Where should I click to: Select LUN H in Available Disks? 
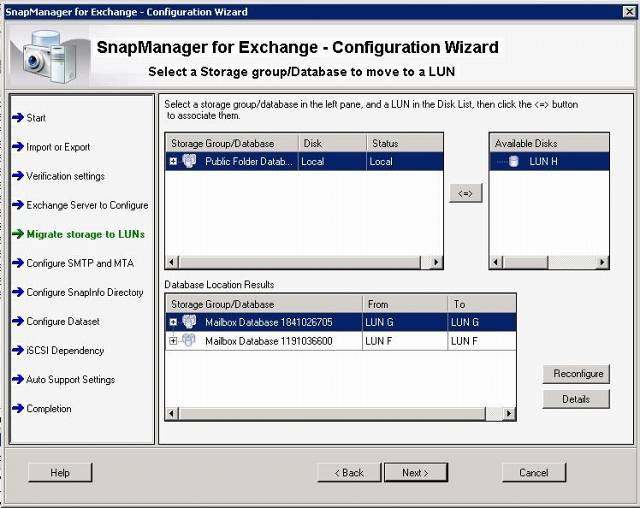[x=543, y=162]
